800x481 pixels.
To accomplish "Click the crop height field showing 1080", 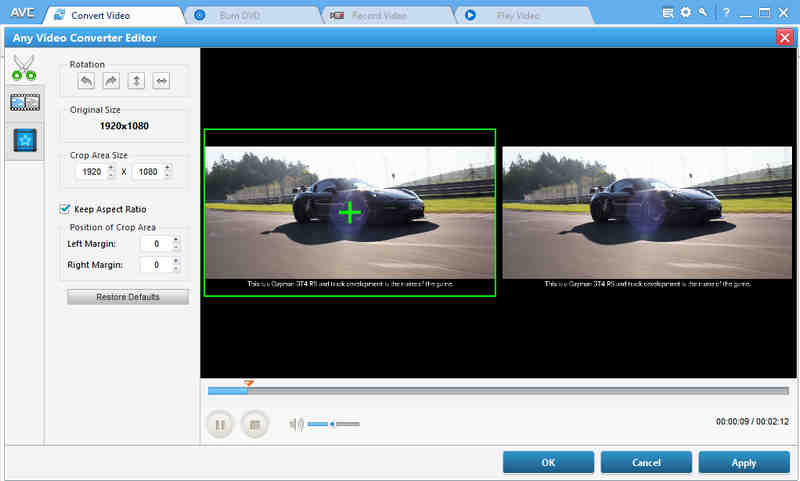I will pos(148,172).
